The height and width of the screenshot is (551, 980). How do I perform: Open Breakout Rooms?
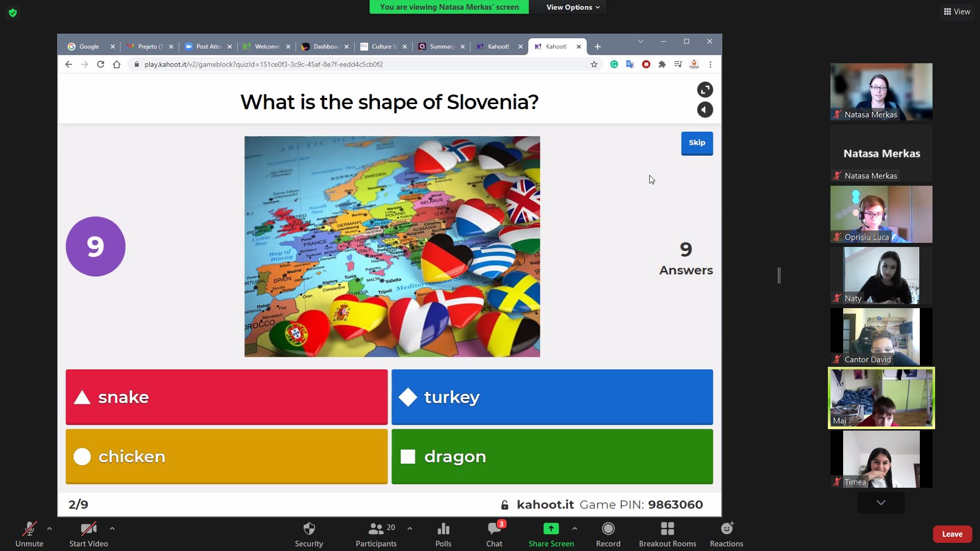(x=667, y=529)
